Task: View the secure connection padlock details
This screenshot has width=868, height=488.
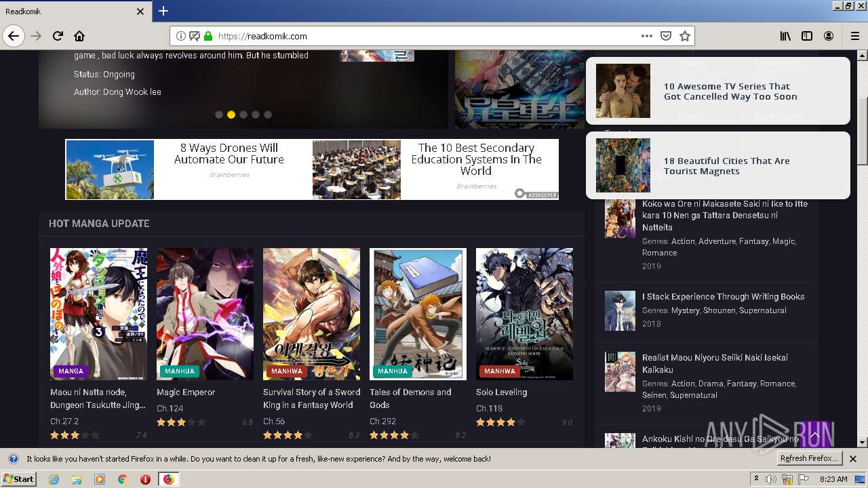Action: pyautogui.click(x=208, y=36)
